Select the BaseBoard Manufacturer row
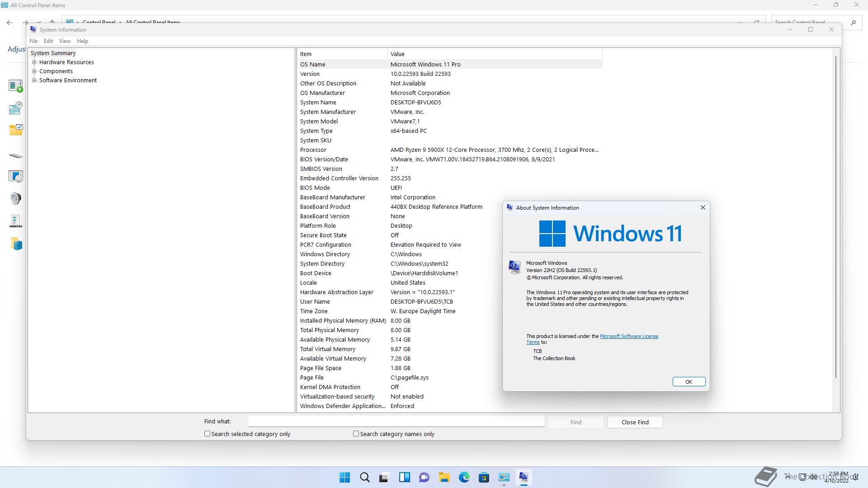Viewport: 868px width, 488px height. click(450, 197)
